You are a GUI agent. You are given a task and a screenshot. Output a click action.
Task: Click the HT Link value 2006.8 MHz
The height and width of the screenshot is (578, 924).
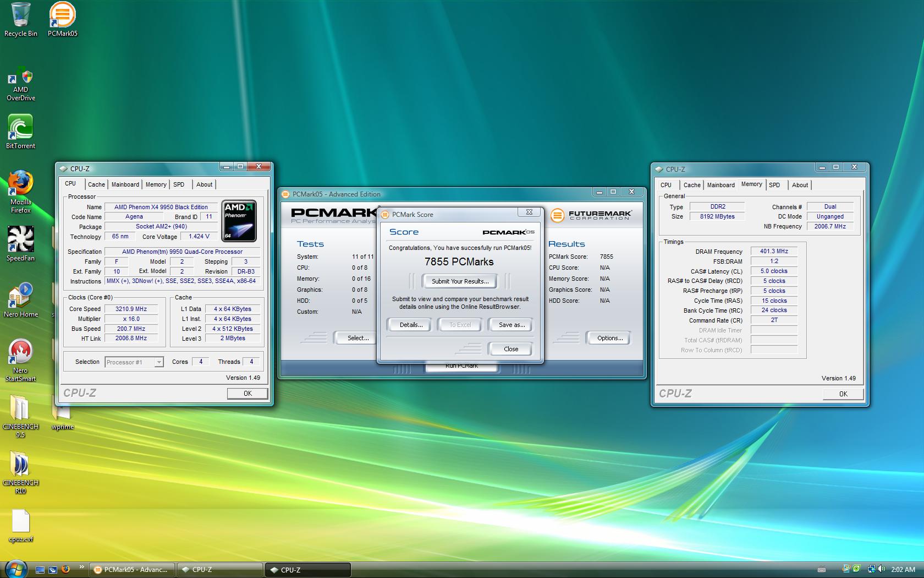[131, 339]
